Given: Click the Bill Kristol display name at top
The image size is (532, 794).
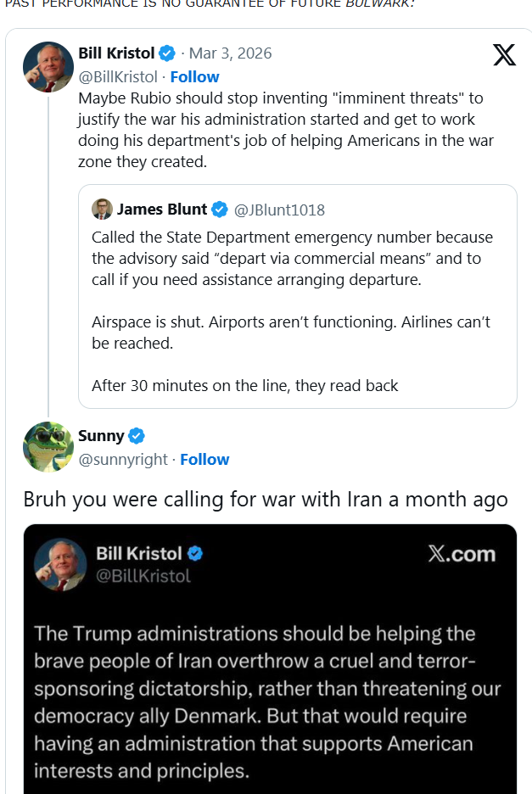Looking at the screenshot, I should click(116, 53).
